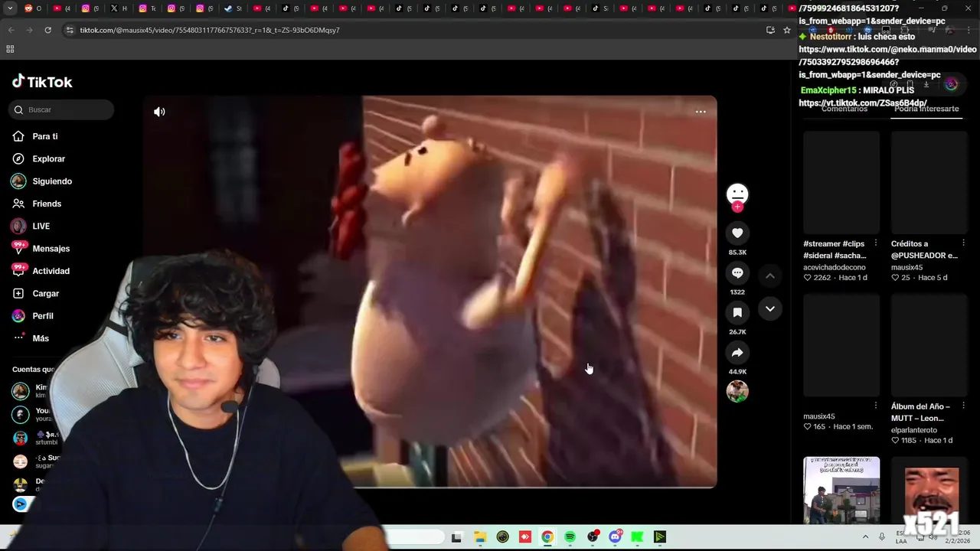
Task: Go back using browser back arrow
Action: point(11,30)
